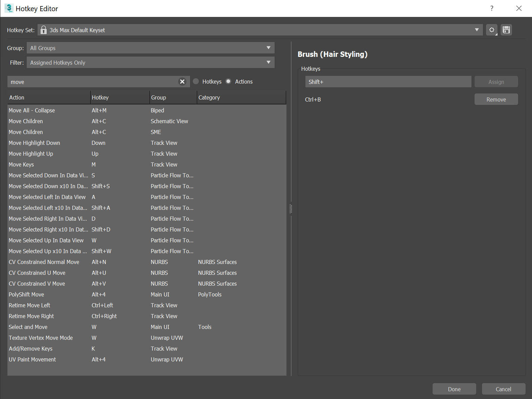This screenshot has width=532, height=399.
Task: Select the row with hotkey Shift+A
Action: point(147,208)
